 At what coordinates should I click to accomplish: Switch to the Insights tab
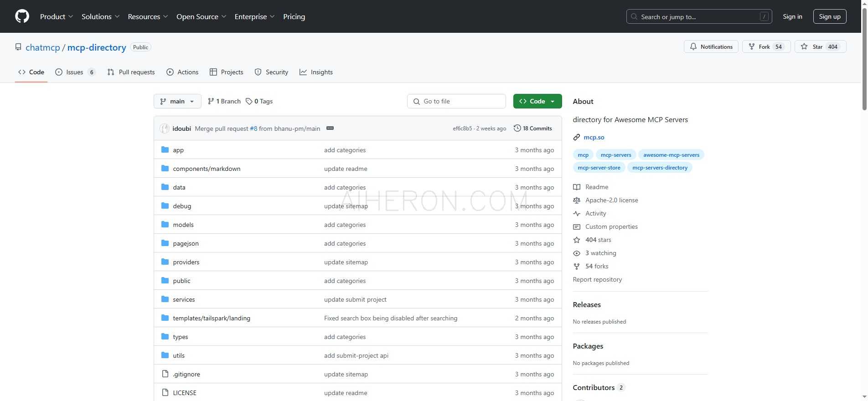316,72
